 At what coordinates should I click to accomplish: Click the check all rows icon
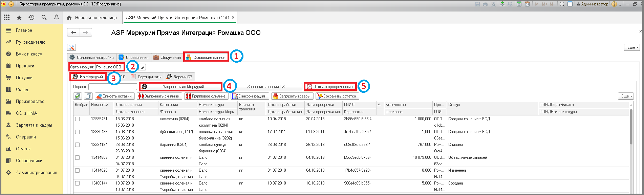click(78, 96)
